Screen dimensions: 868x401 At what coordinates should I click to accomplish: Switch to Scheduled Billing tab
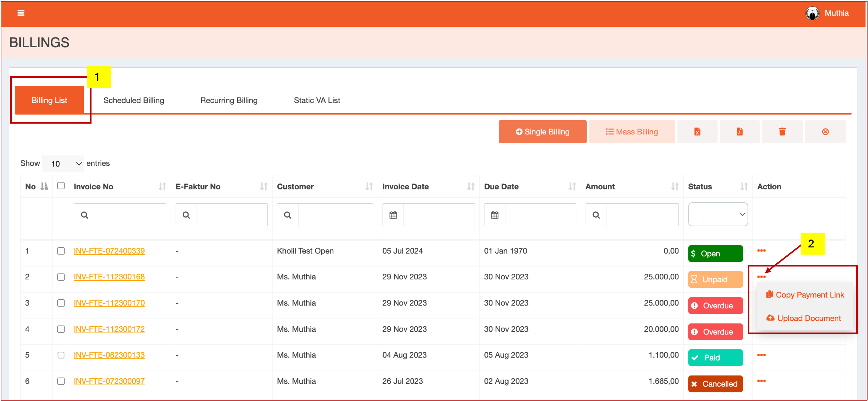(x=134, y=100)
